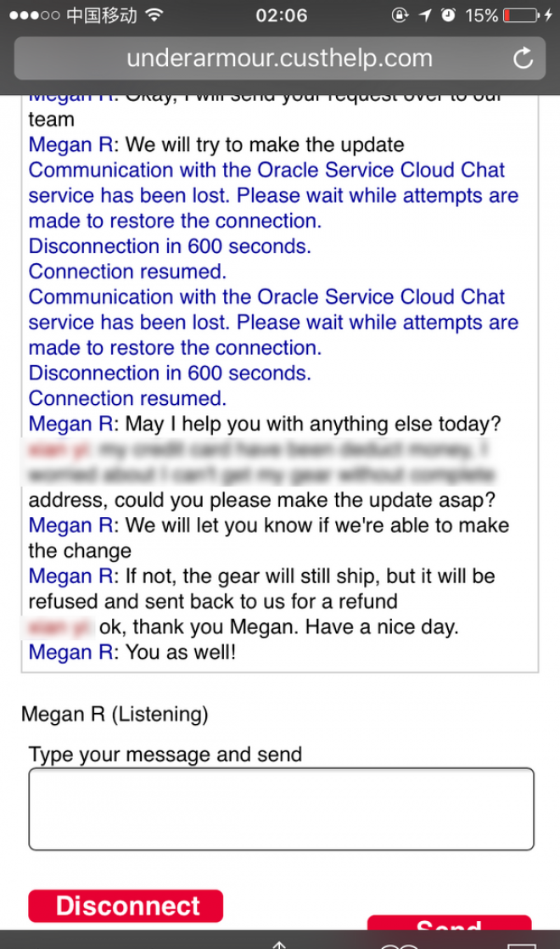Tap the alarm clock status icon
This screenshot has height=949, width=560.
448,14
